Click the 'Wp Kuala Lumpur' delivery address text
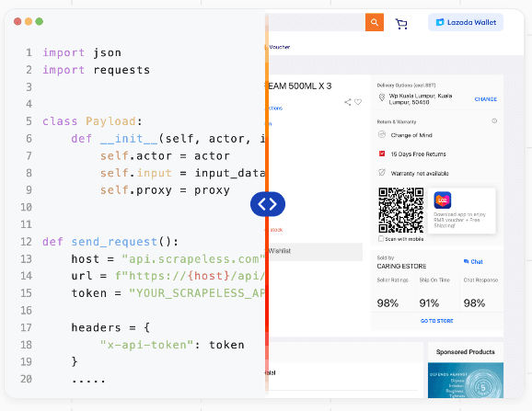This screenshot has height=411, width=532. [x=421, y=99]
